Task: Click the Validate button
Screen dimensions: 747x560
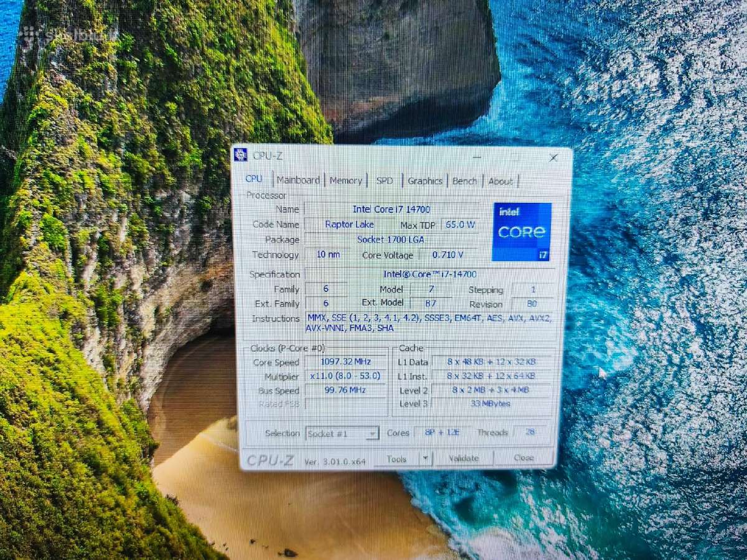Action: point(464,459)
